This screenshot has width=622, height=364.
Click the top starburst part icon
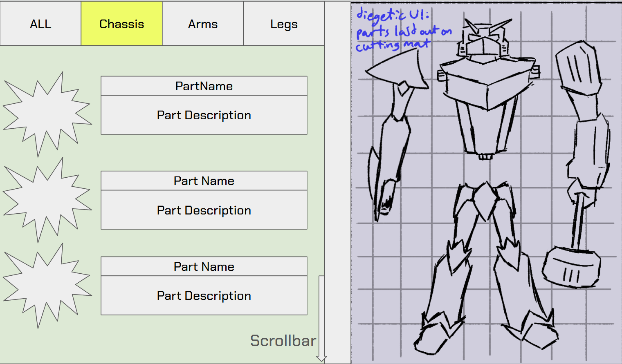tap(47, 114)
